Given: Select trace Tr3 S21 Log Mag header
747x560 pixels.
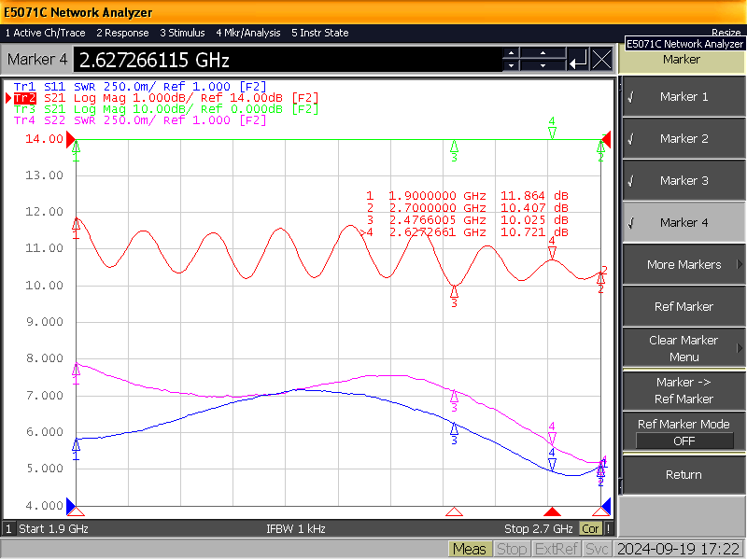Looking at the screenshot, I should pyautogui.click(x=166, y=109).
